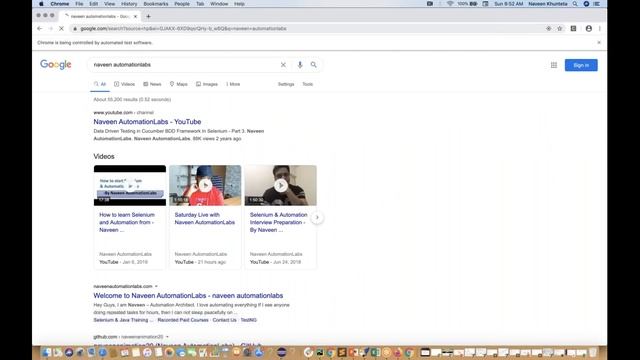
Task: Open Recorded Paid Courses sitelink
Action: coord(183,320)
